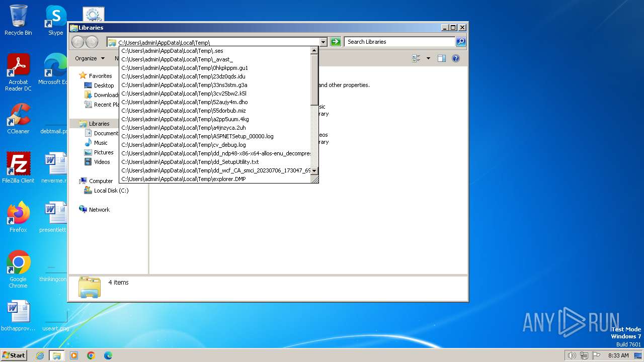Choose Temp\.ses autocomplete suggestion
644x362 pixels.
tap(215, 51)
